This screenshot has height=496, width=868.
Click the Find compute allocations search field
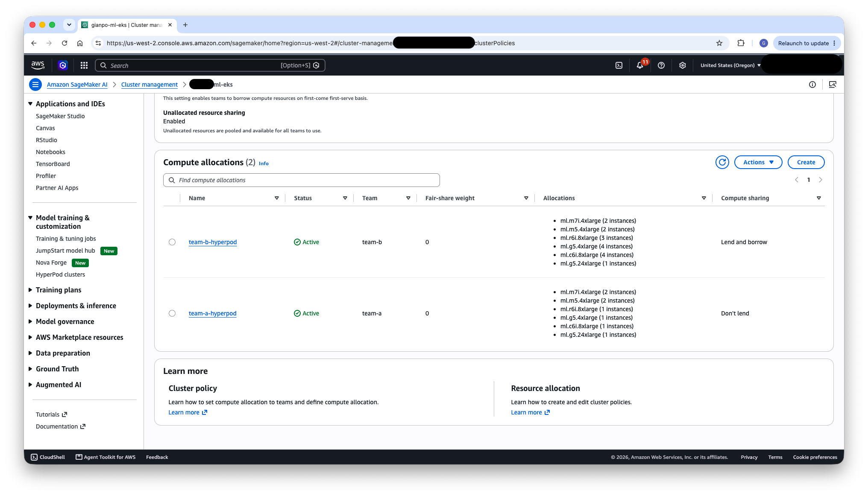pyautogui.click(x=301, y=180)
